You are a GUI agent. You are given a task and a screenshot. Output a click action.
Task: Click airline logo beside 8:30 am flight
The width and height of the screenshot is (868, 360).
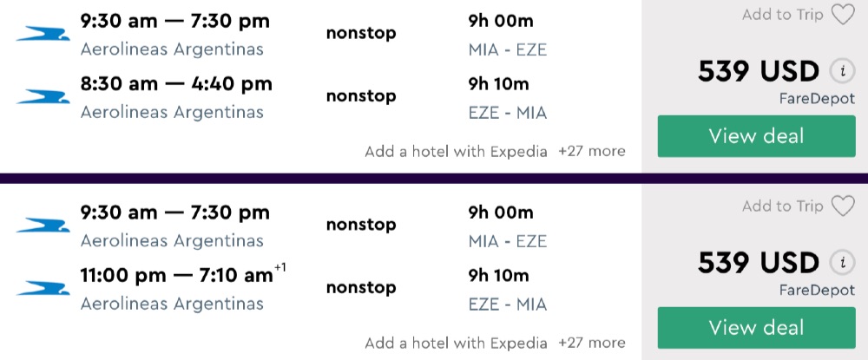click(43, 97)
